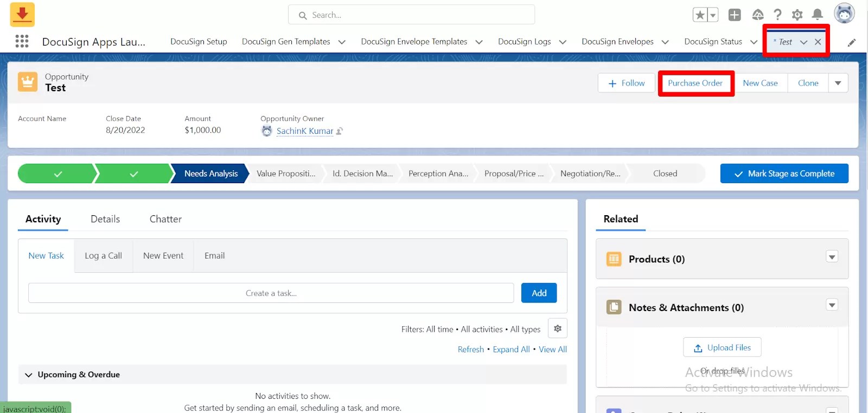The height and width of the screenshot is (413, 868).
Task: Click the first completed stage checkmark
Action: [x=58, y=173]
